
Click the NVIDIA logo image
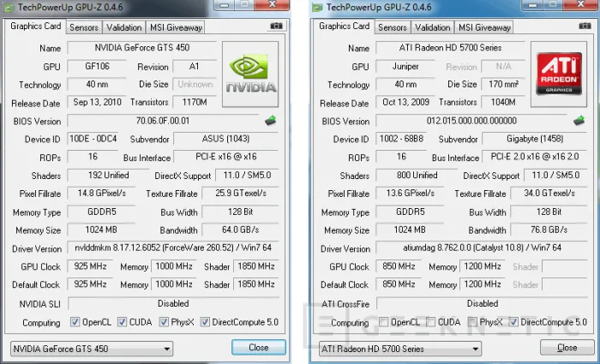pyautogui.click(x=250, y=75)
